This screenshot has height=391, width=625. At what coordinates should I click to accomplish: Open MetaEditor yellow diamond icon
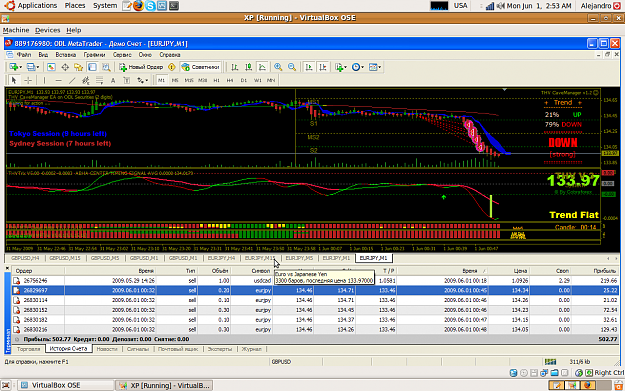coord(172,67)
